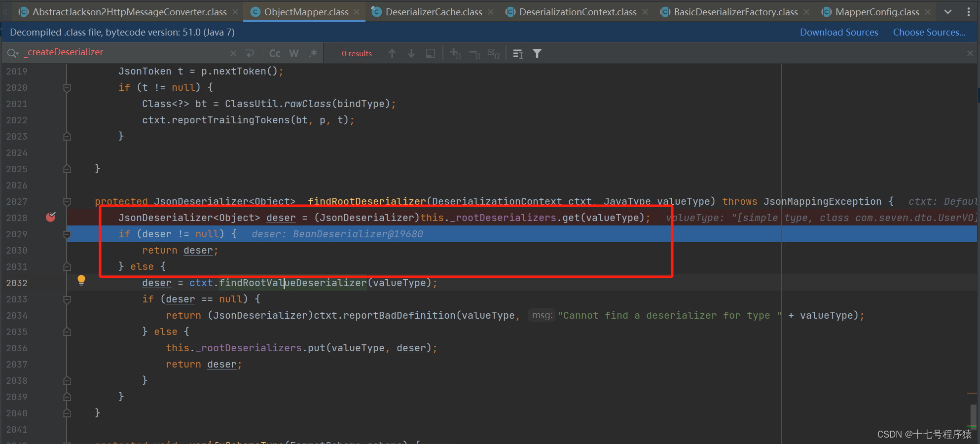
Task: Open BasicDeserializerFactory.class tab
Action: (735, 12)
